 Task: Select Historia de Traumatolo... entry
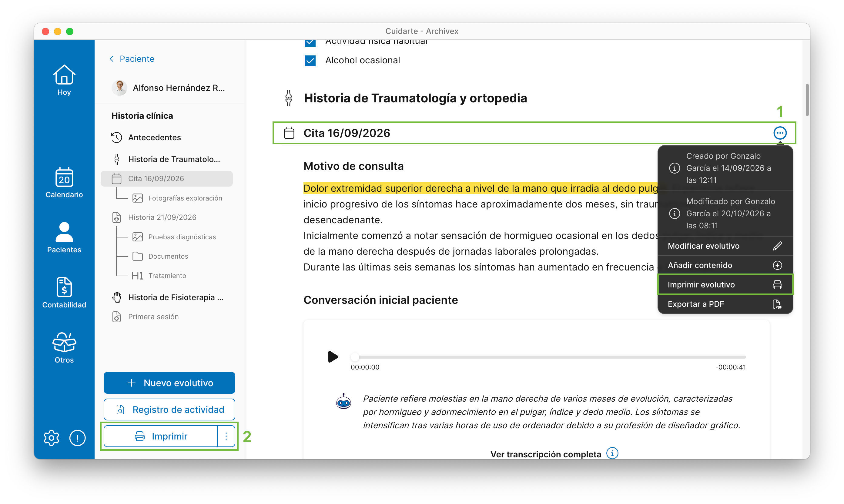click(166, 159)
